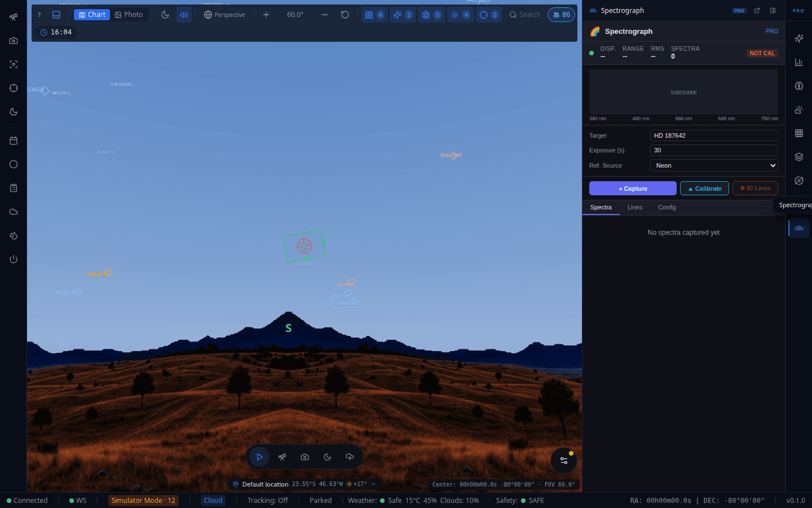Open the orbit icon in right sidebar
This screenshot has width=812, height=508.
click(799, 181)
